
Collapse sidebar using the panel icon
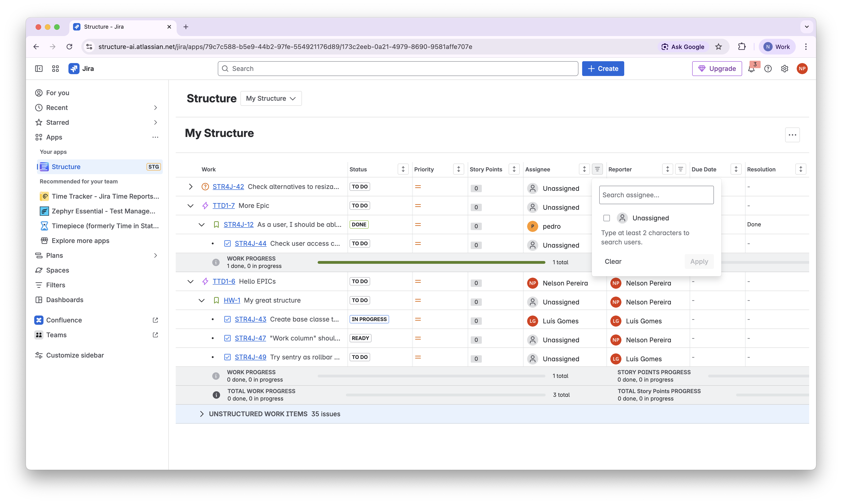click(x=39, y=69)
